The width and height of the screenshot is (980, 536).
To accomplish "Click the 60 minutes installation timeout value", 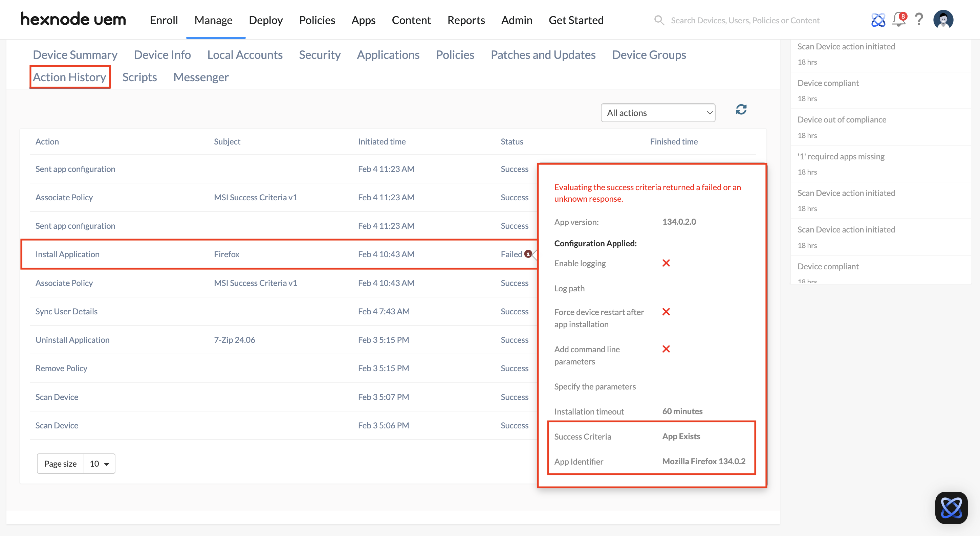I will 682,411.
